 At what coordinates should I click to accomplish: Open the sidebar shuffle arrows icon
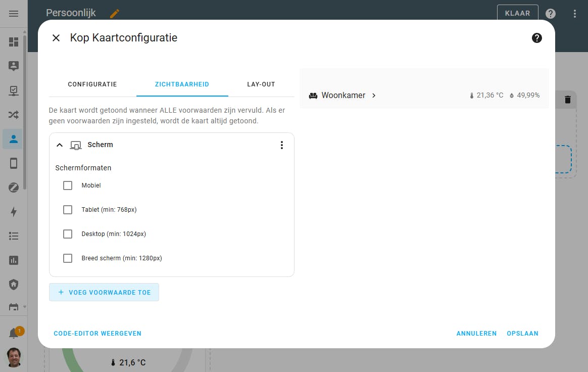point(14,115)
